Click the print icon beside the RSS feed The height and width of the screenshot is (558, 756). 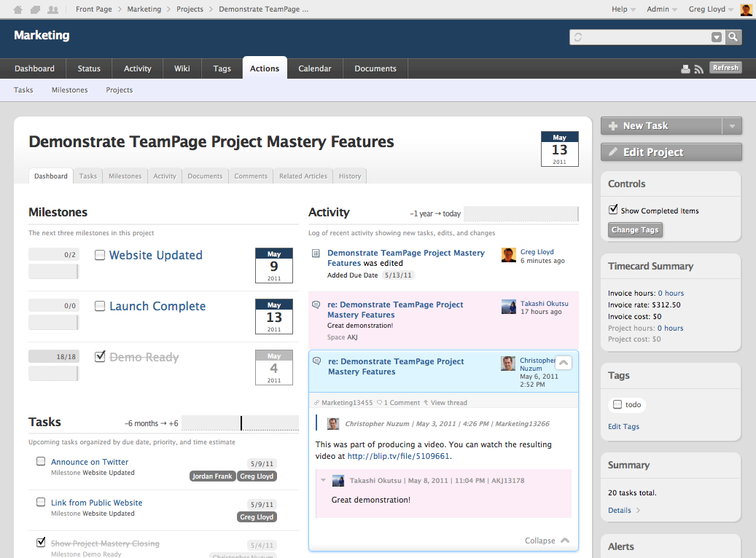pos(685,69)
